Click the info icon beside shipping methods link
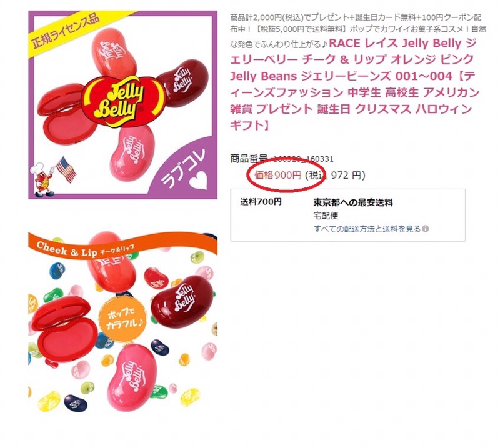500x448 pixels. tap(426, 229)
